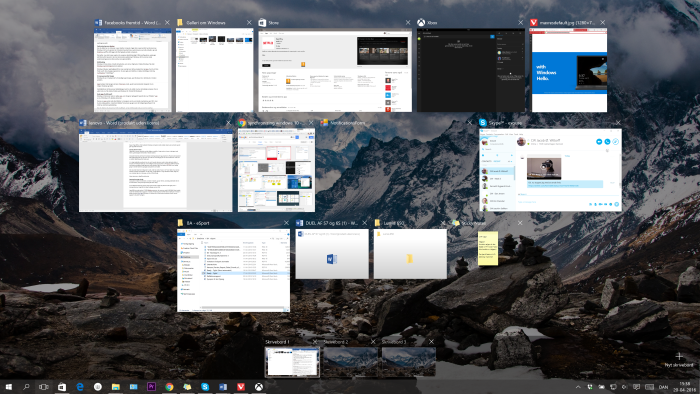700x394 pixels.
Task: Switch to the Xbox app window preview
Action: pyautogui.click(x=471, y=70)
